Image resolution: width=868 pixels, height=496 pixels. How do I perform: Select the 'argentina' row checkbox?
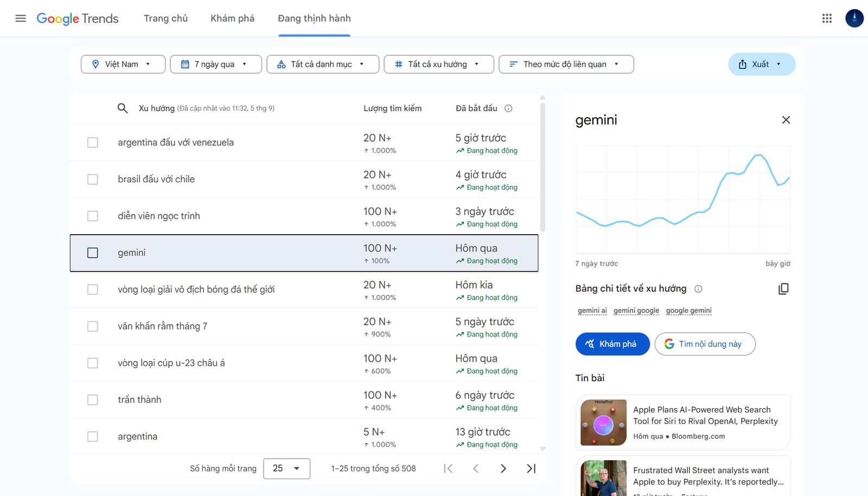pyautogui.click(x=93, y=436)
